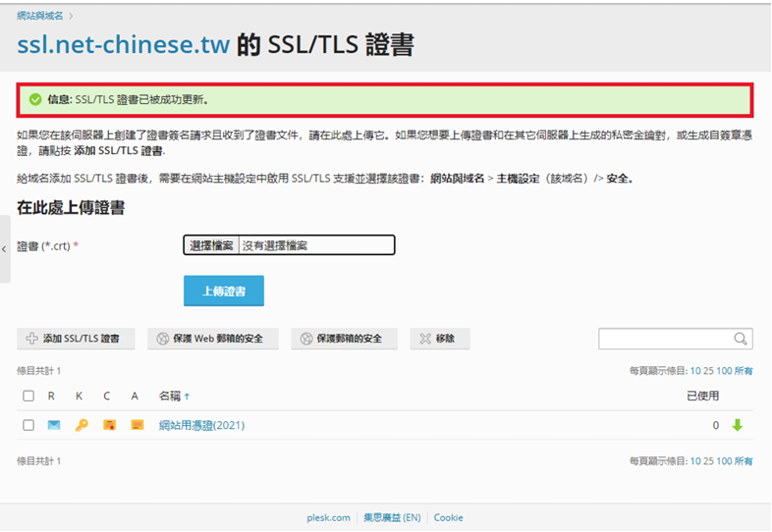Click the 保護郵箱的安全 button

[x=344, y=339]
